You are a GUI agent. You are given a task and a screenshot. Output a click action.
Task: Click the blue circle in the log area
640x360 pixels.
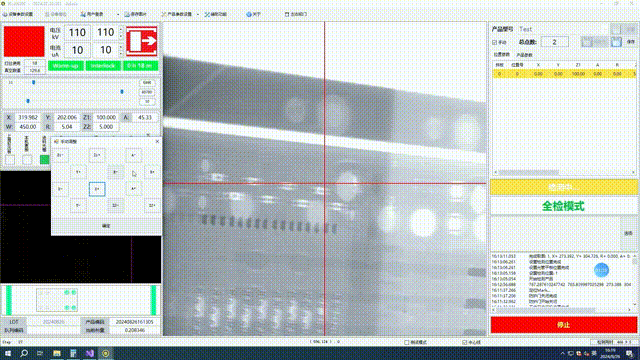click(601, 270)
